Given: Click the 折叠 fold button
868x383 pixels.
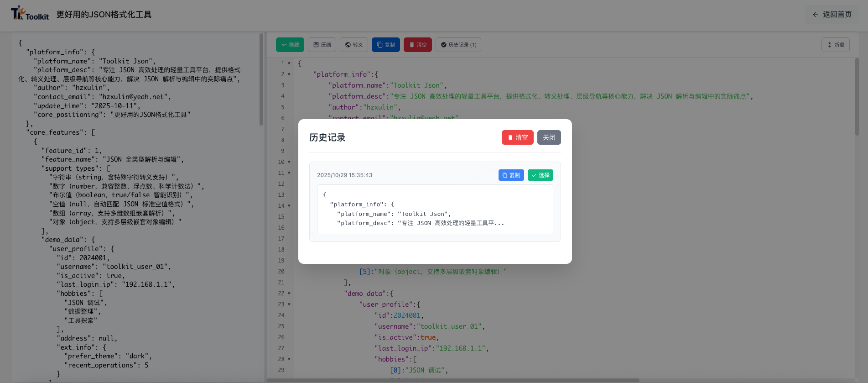Looking at the screenshot, I should tap(836, 45).
